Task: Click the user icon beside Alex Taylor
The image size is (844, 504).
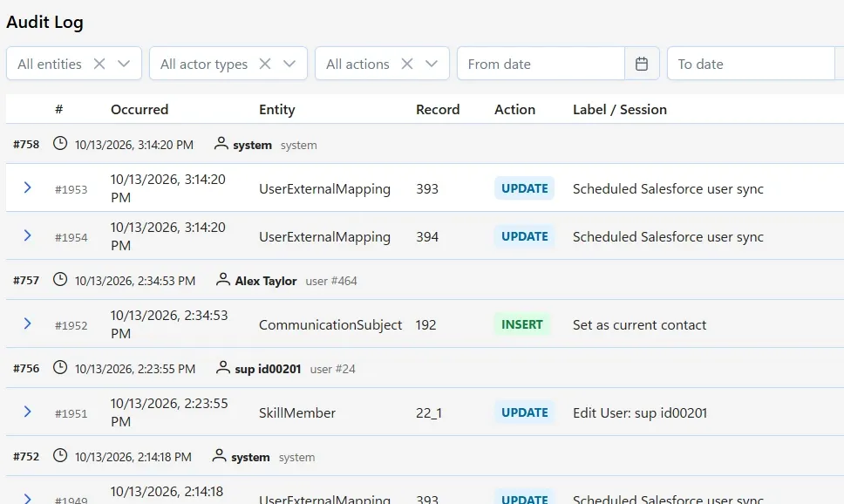Action: [223, 279]
